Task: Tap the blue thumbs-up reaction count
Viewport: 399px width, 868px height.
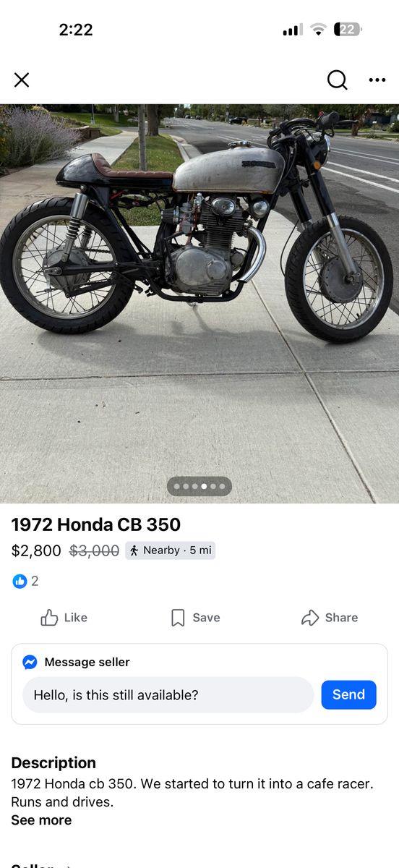Action: pos(25,581)
